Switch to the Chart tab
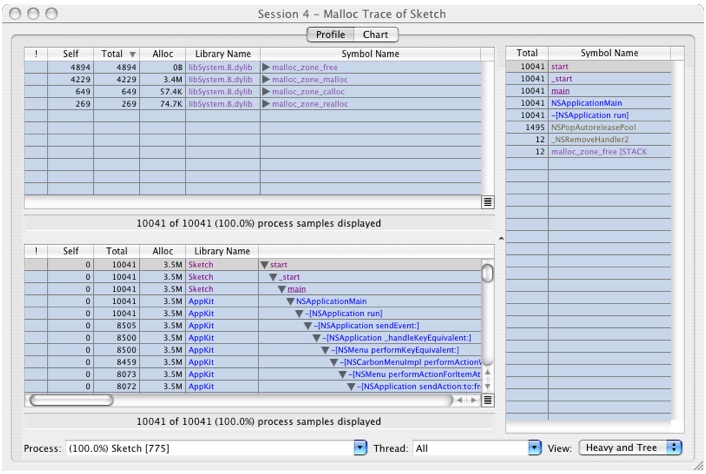Image resolution: width=706 pixels, height=474 pixels. click(376, 34)
